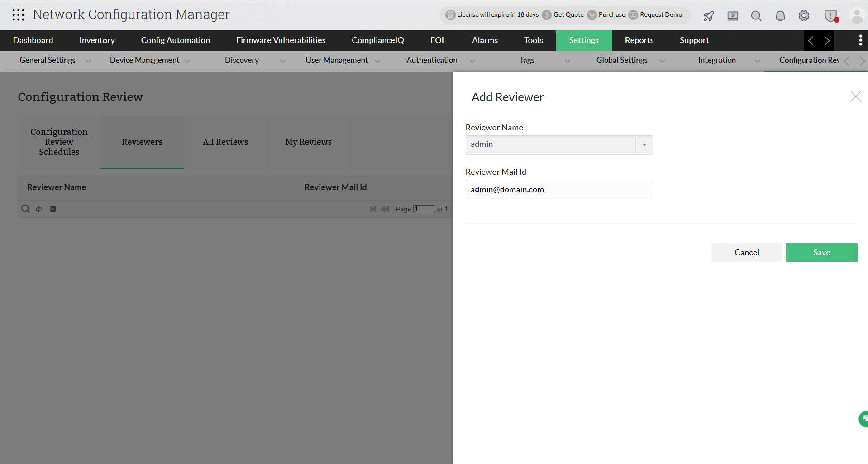
Task: Sort by Reviewer Name column header
Action: [57, 187]
